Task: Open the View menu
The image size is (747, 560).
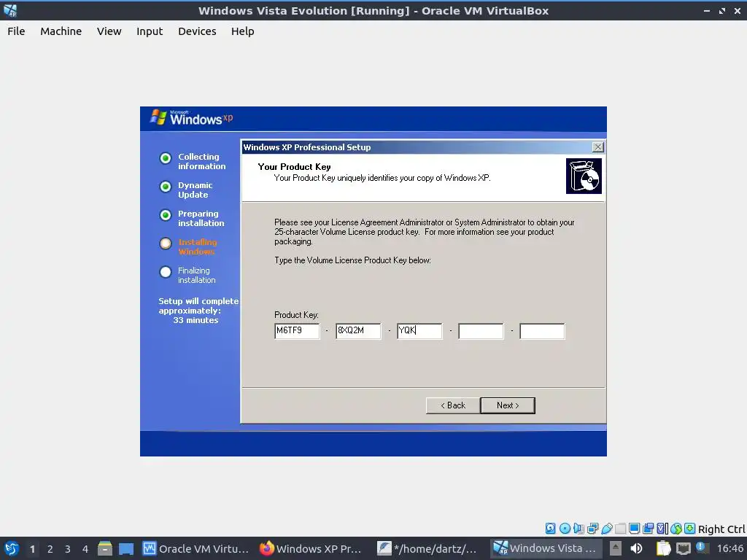Action: (109, 31)
